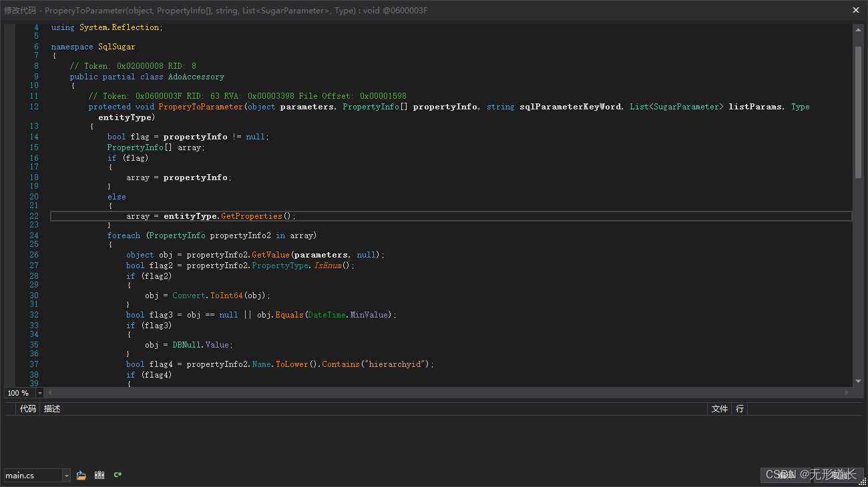This screenshot has height=487, width=868.
Task: Open the 100 % zoom dropdown
Action: (39, 394)
